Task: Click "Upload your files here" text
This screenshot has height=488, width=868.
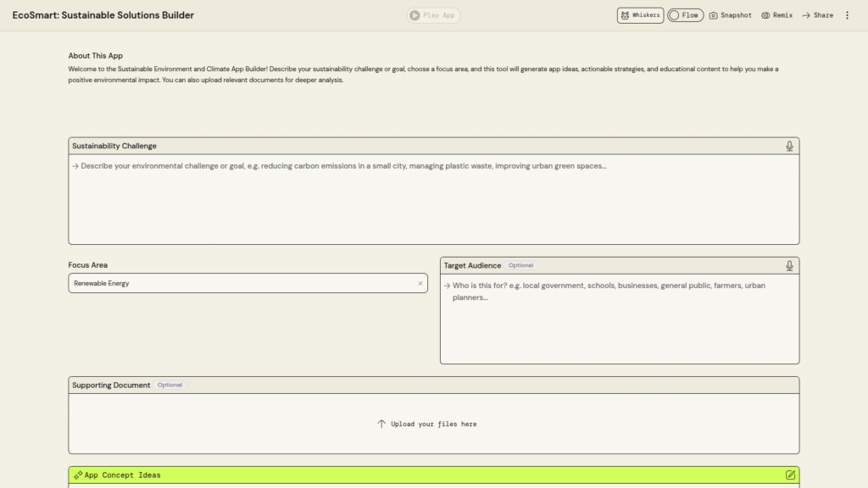Action: tap(433, 424)
